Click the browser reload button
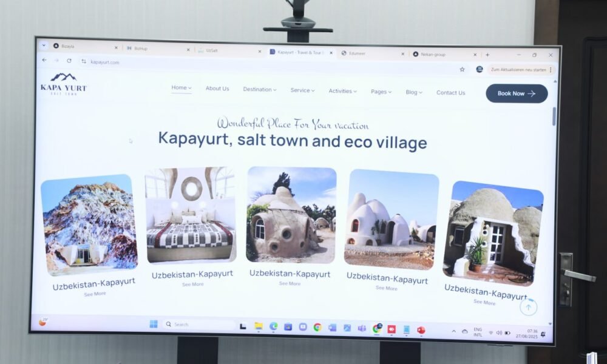 coord(69,61)
